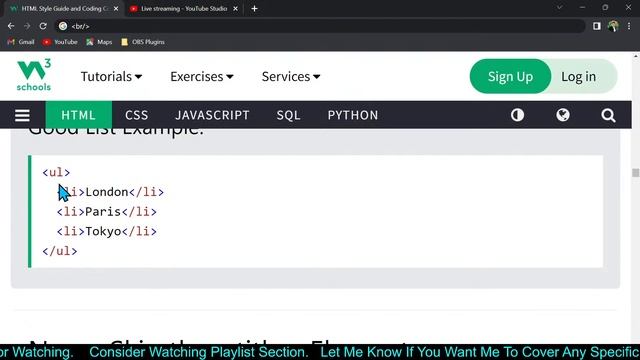
Task: Open Chrome three-dot menu
Action: coord(629,26)
